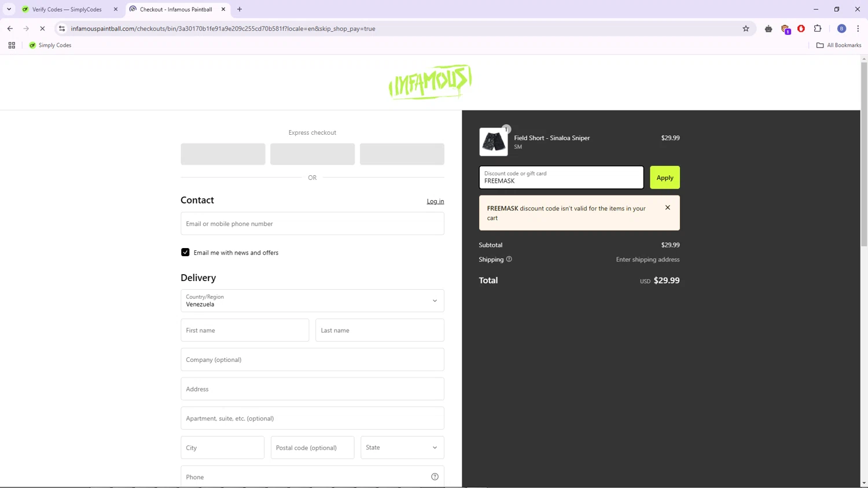Open the apps grid in the bookmarks bar
868x488 pixels.
(x=12, y=45)
